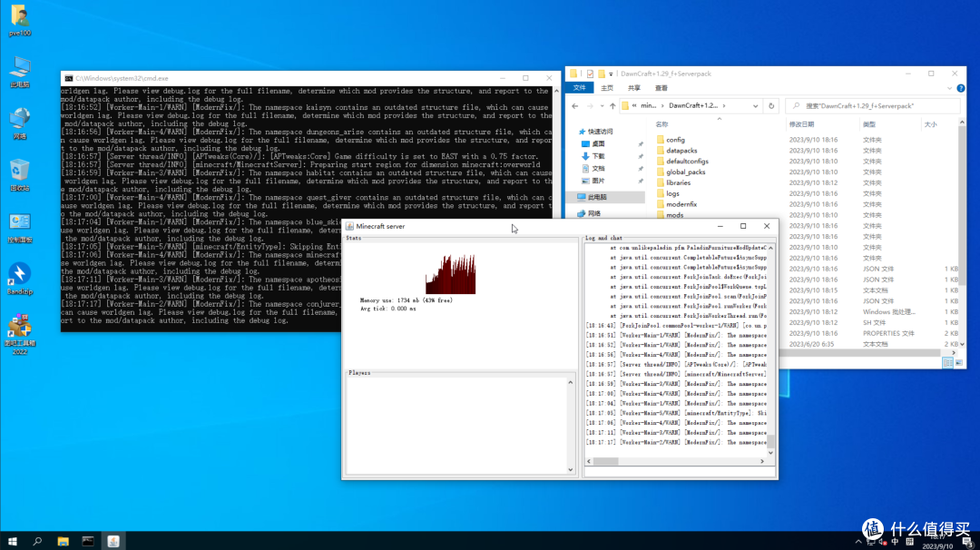The width and height of the screenshot is (980, 550).
Task: Click the Properties icon in quick access toolbar
Action: [590, 74]
